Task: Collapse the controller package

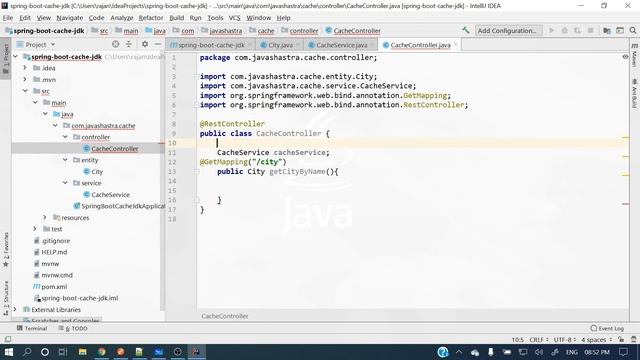Action: 65,137
